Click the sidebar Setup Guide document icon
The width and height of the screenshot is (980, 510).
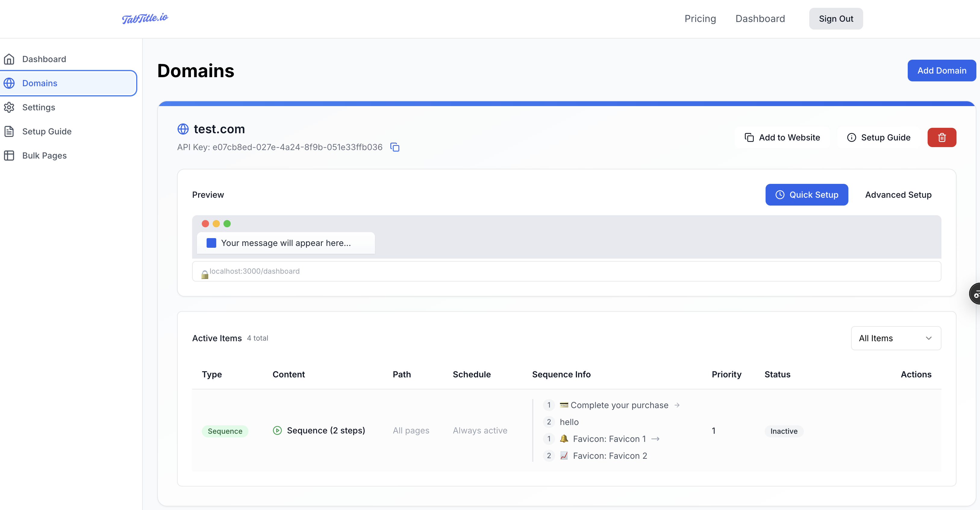click(x=9, y=131)
